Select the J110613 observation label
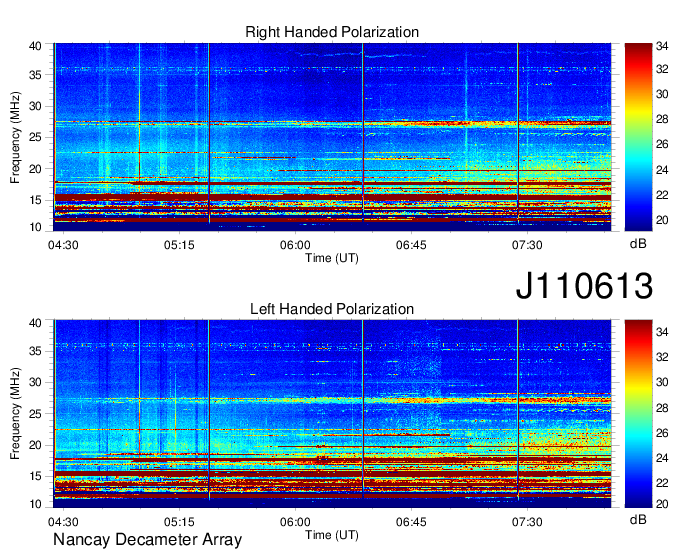680x552 pixels. tap(584, 286)
